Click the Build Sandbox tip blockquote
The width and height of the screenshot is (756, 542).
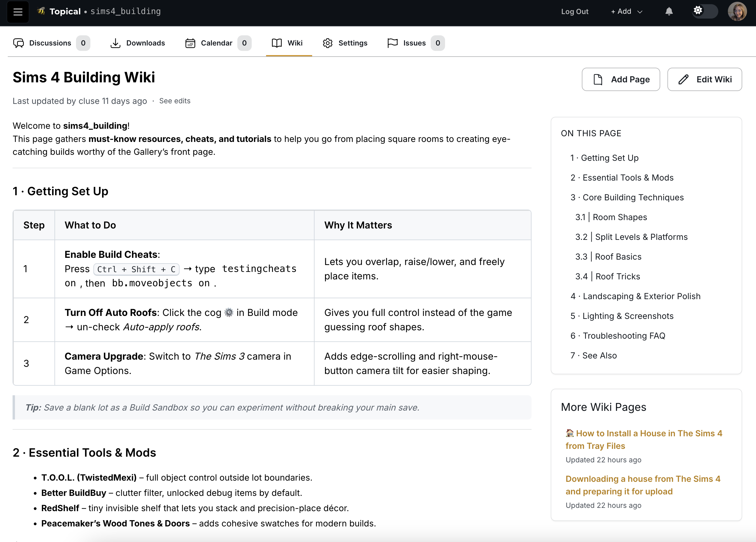272,408
